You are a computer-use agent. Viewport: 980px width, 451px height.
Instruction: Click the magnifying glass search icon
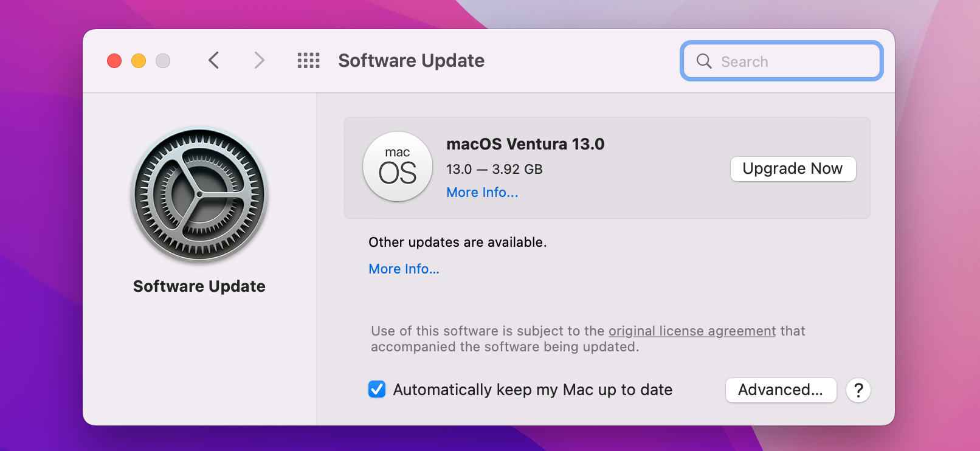704,61
